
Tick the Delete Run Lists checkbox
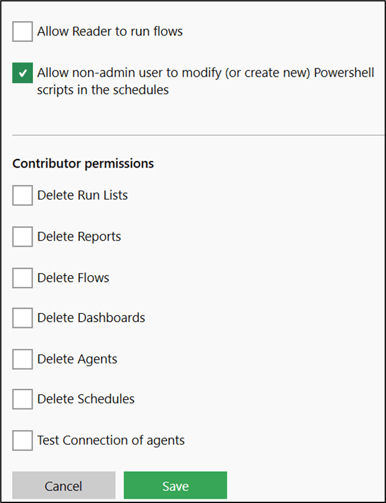point(22,195)
